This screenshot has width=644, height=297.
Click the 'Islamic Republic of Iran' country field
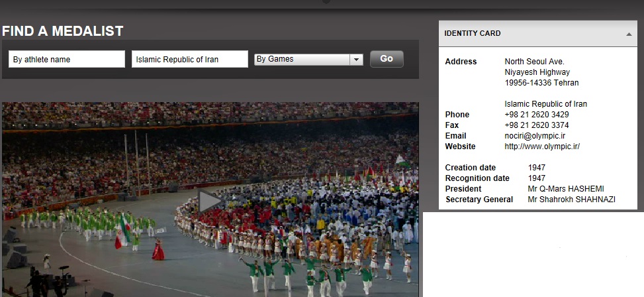pyautogui.click(x=190, y=59)
